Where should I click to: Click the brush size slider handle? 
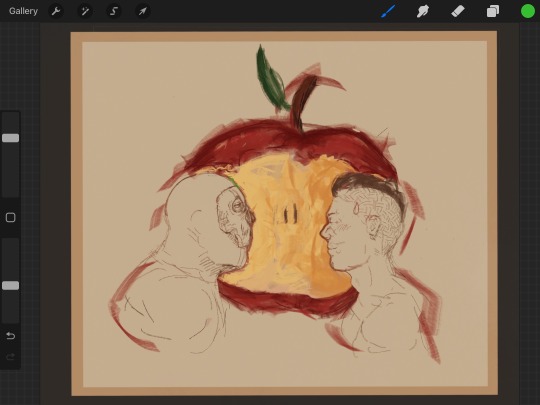pos(11,138)
